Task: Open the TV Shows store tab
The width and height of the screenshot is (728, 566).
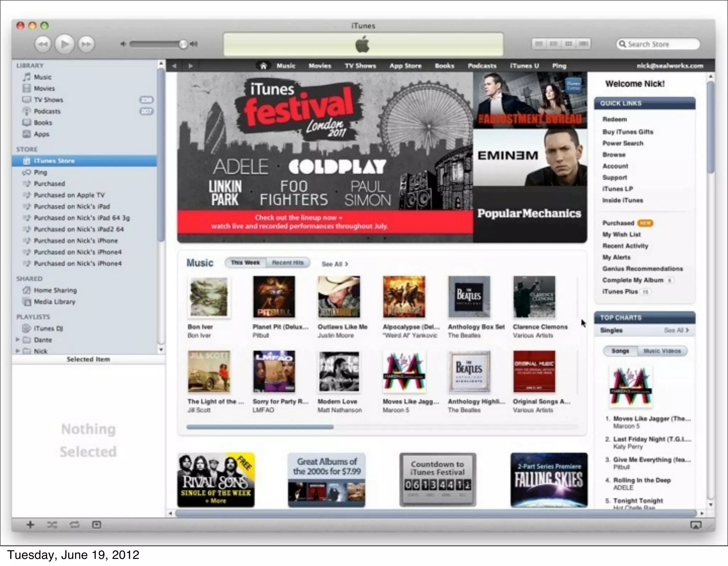Action: 360,66
